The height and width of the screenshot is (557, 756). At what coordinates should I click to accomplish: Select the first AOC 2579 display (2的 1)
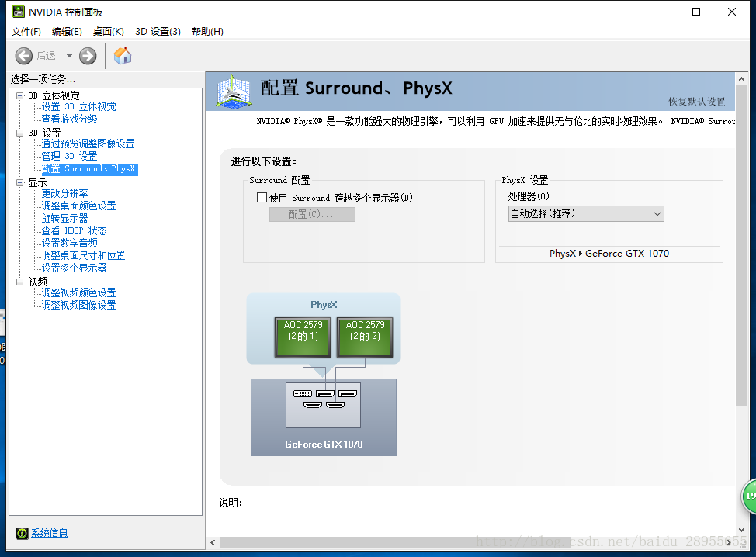click(x=303, y=337)
